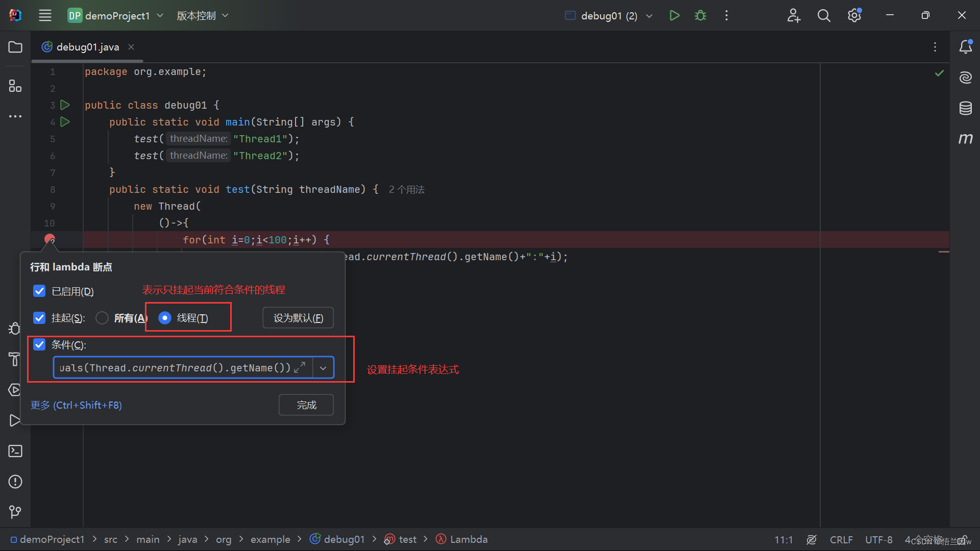
Task: Select the debug01.java editor tab
Action: coord(87,47)
